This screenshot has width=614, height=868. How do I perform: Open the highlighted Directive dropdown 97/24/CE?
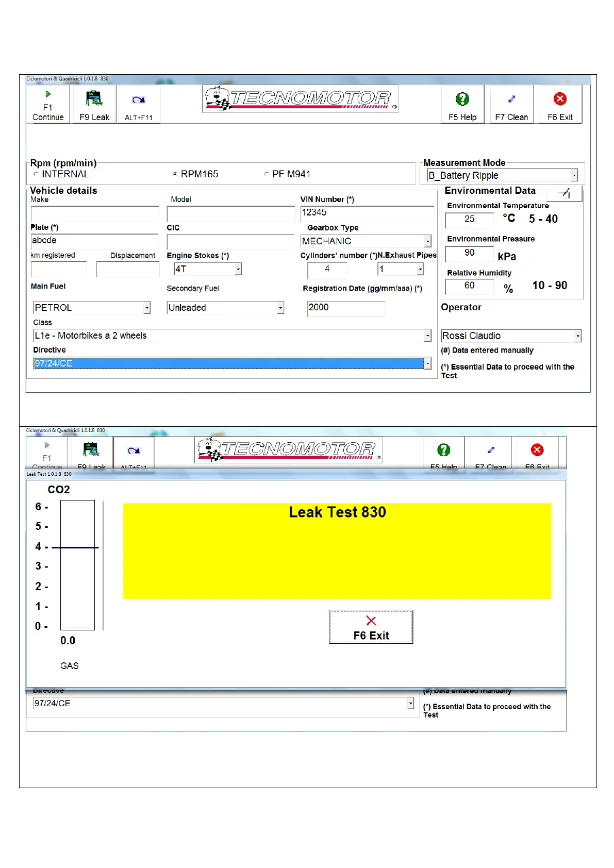tap(232, 363)
